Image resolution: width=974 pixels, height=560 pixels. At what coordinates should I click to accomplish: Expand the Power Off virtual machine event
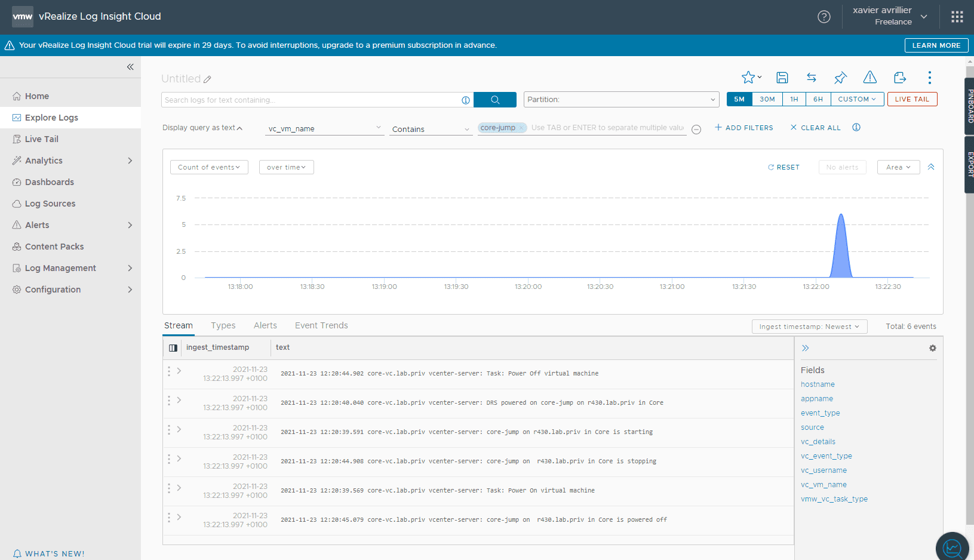(179, 371)
